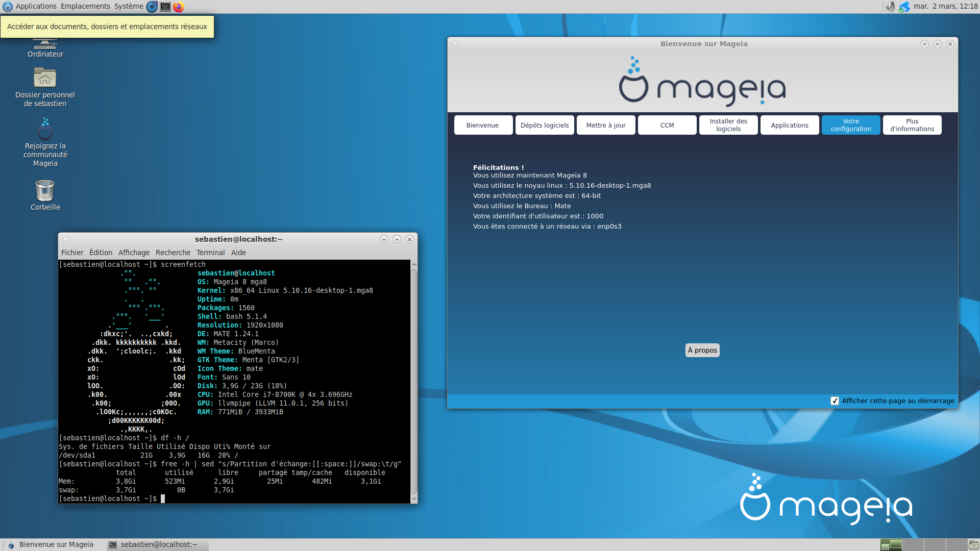Image resolution: width=980 pixels, height=551 pixels.
Task: Uncheck Afficher cette page au démarrage
Action: tap(835, 401)
